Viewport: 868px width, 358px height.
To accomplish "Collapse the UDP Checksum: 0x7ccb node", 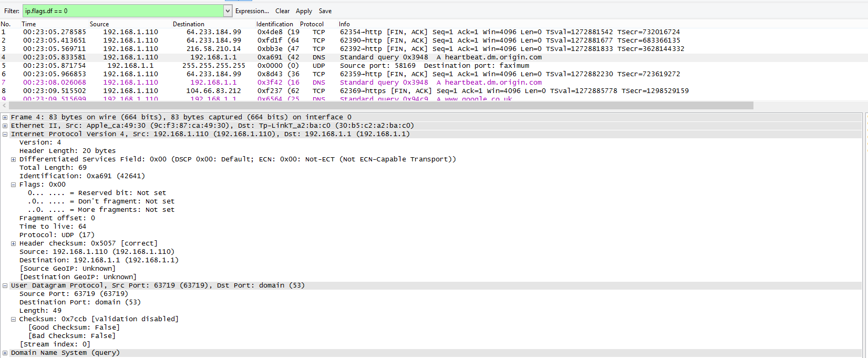I will [13, 319].
